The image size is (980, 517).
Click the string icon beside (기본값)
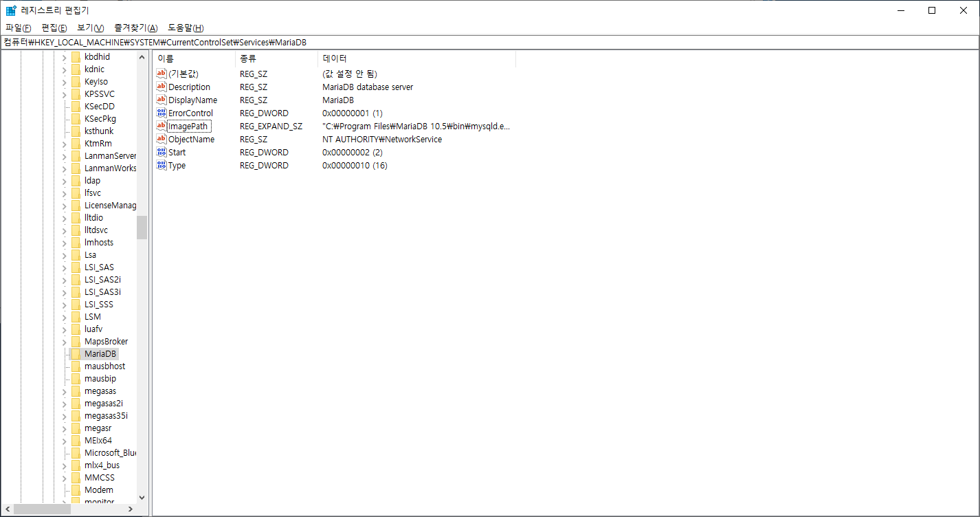tap(162, 74)
